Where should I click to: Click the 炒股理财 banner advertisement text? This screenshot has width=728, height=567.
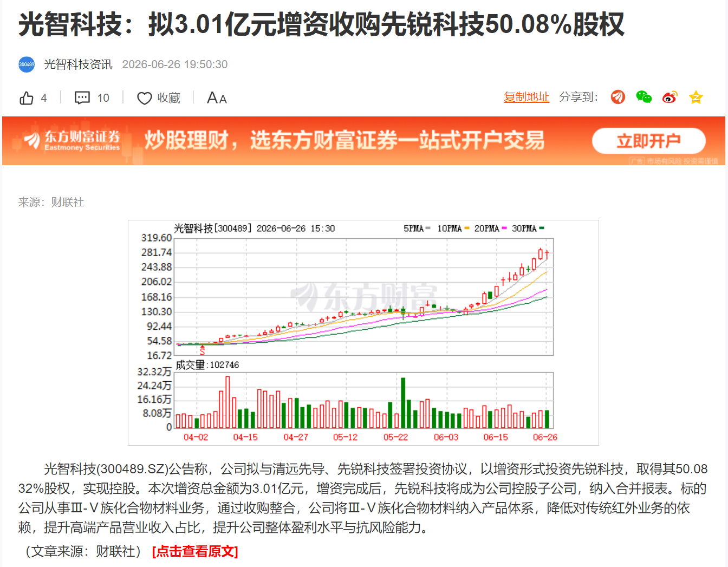point(344,141)
